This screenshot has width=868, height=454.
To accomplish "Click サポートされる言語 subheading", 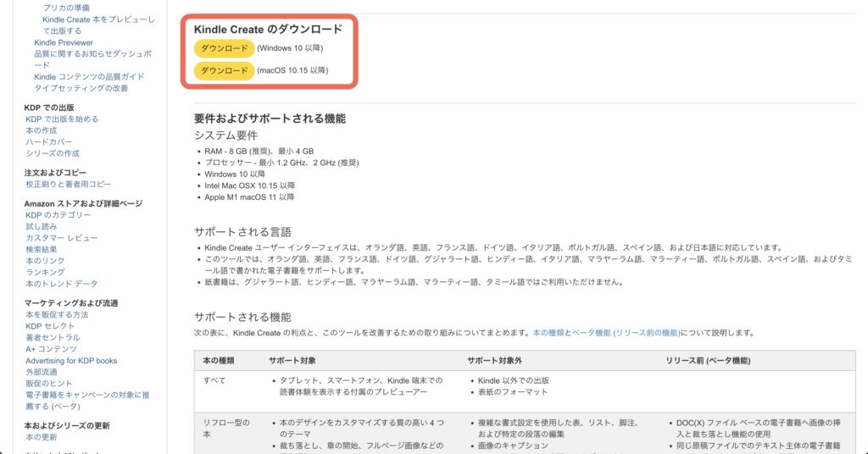I will click(242, 232).
